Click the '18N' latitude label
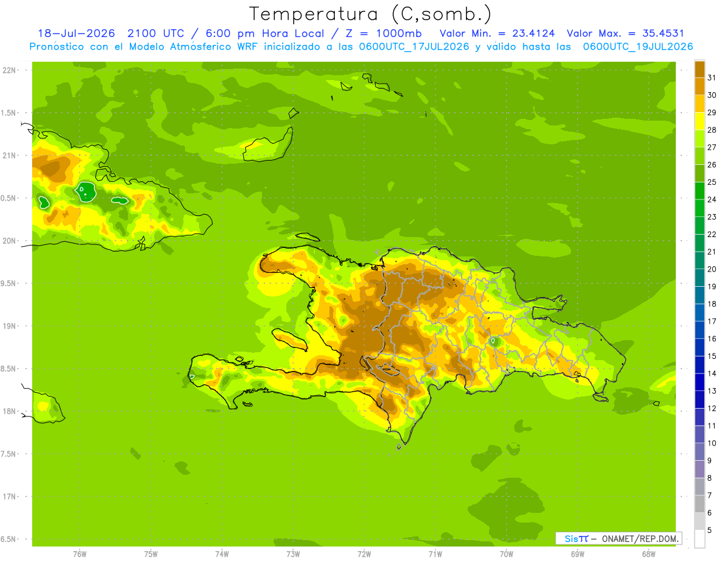The height and width of the screenshot is (562, 728). click(x=9, y=411)
